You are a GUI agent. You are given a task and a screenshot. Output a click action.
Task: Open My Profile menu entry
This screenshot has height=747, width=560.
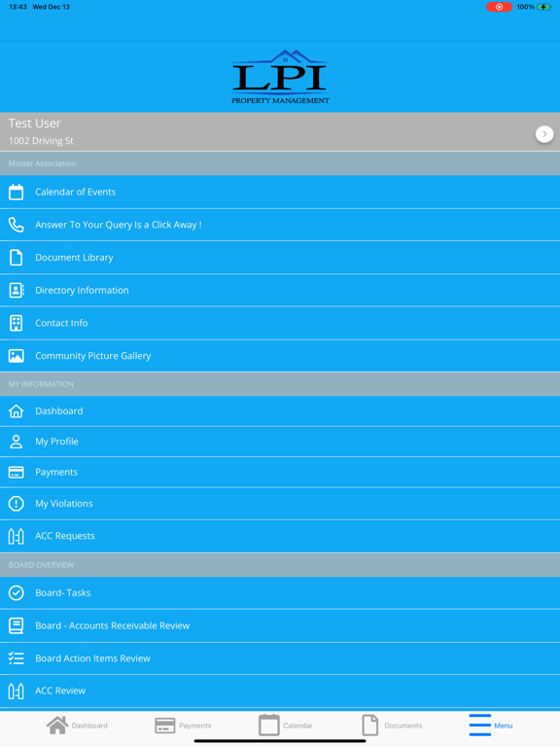click(280, 442)
